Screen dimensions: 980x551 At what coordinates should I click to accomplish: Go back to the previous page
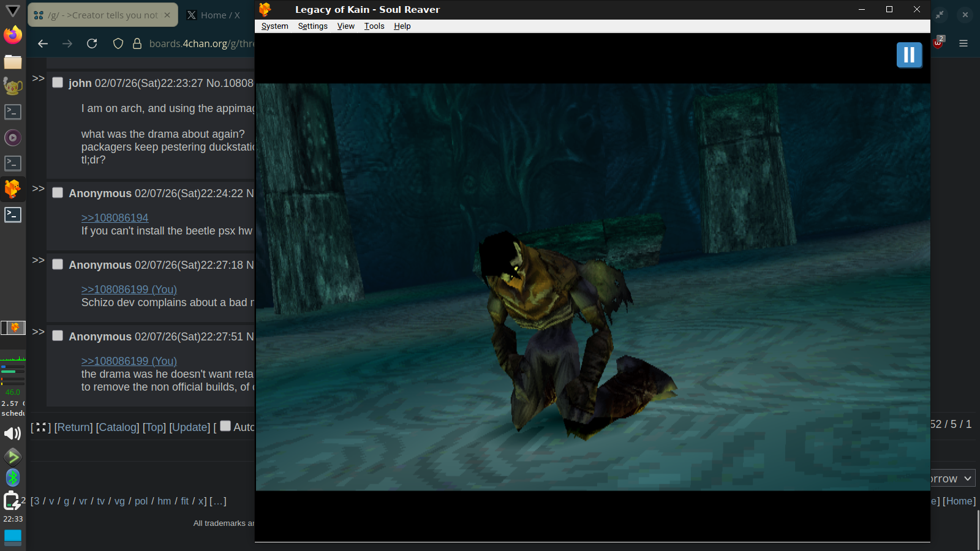tap(43, 43)
